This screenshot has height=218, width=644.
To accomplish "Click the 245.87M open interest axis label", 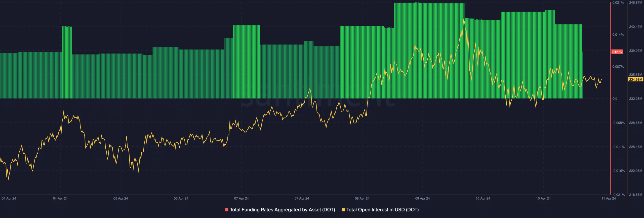I will point(636,3).
